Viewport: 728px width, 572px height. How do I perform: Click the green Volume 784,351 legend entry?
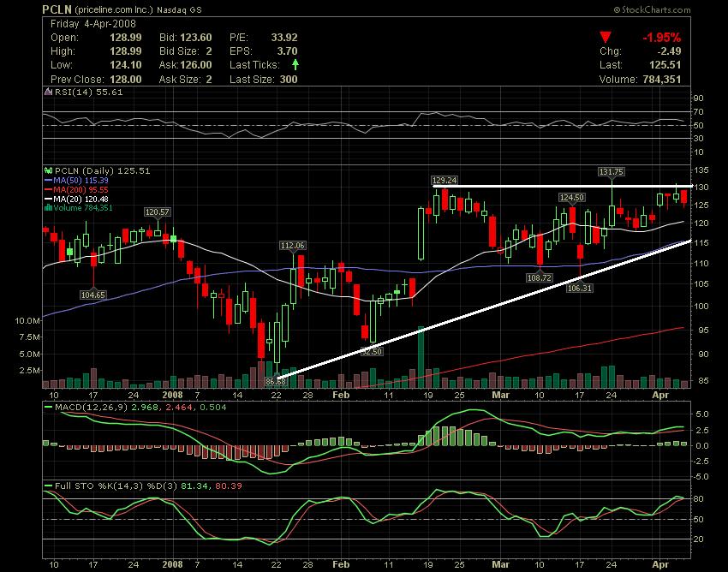[83, 208]
